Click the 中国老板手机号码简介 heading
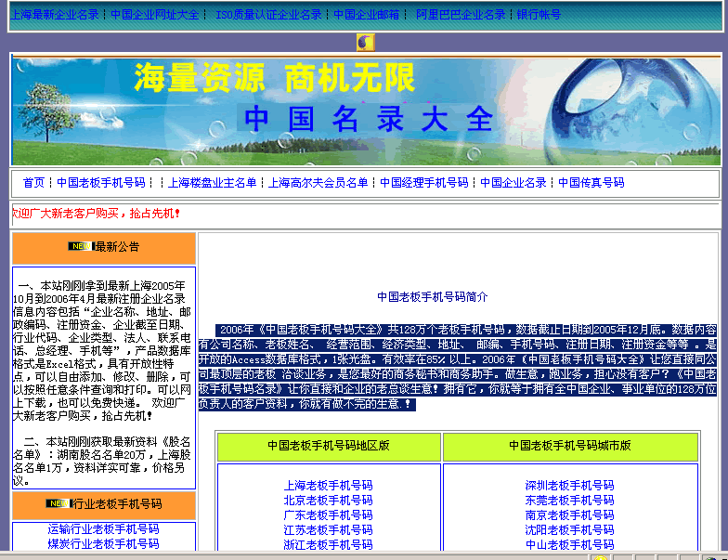The height and width of the screenshot is (560, 728). (x=433, y=297)
